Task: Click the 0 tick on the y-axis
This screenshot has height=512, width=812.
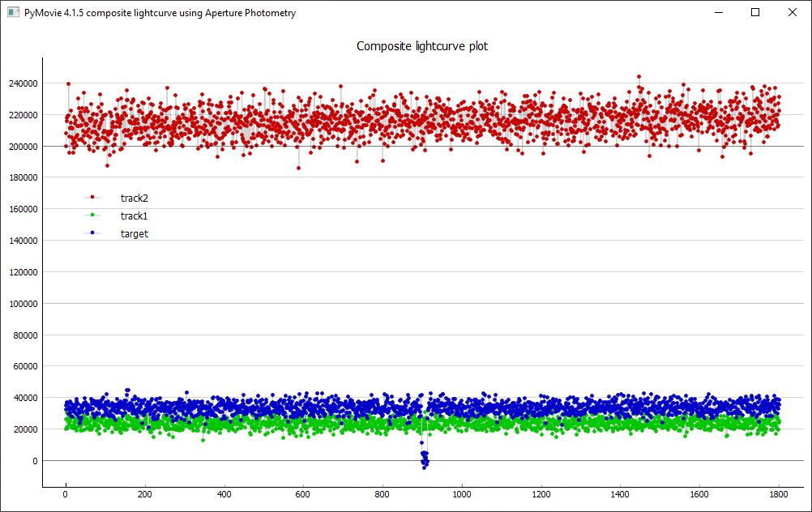Action: pos(34,461)
